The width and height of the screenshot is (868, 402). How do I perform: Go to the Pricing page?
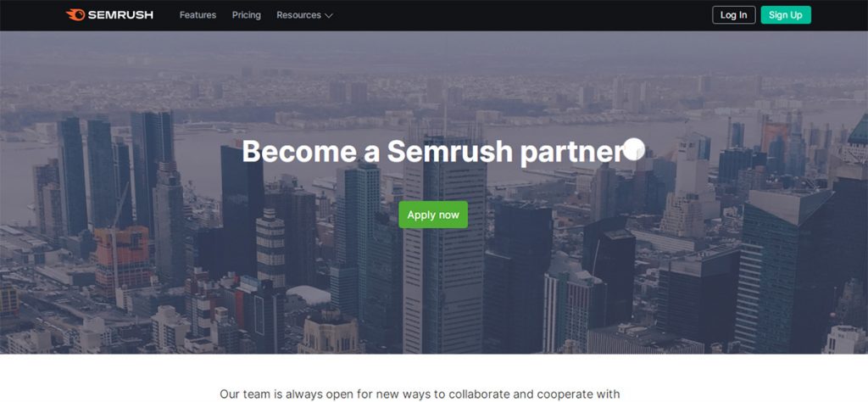[247, 15]
